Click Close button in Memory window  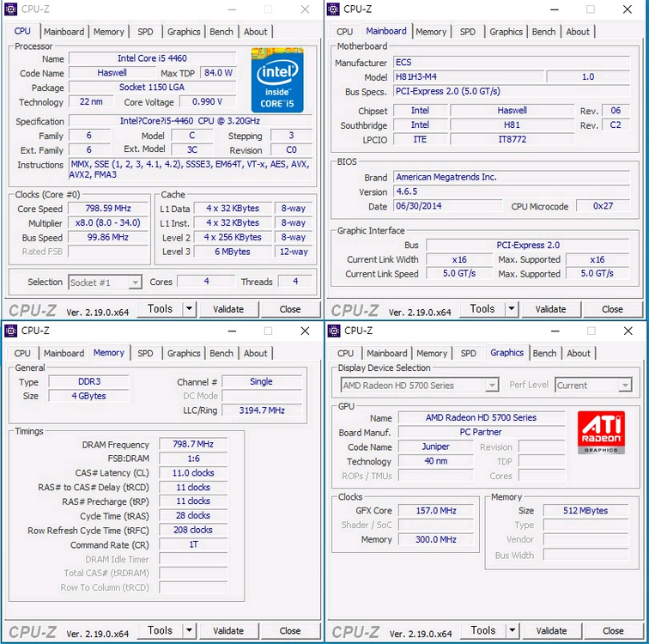290,631
